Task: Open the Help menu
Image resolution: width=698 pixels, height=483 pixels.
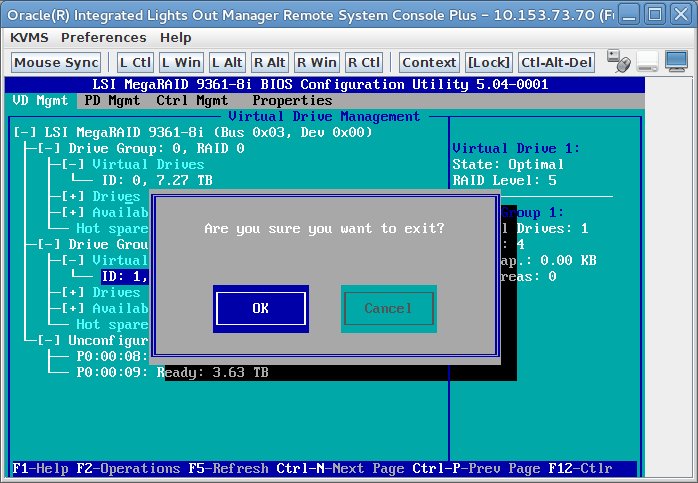Action: tap(175, 38)
